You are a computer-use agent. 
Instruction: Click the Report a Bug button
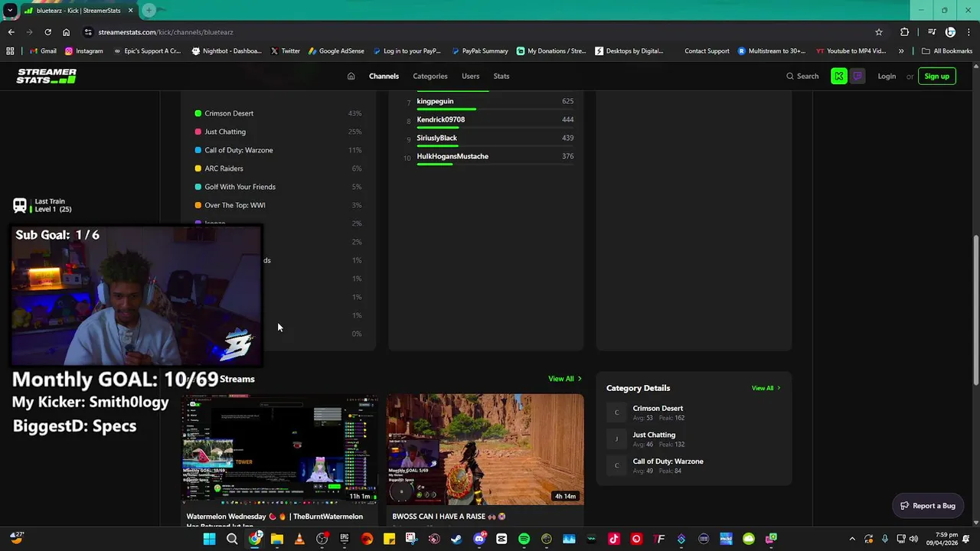click(928, 506)
